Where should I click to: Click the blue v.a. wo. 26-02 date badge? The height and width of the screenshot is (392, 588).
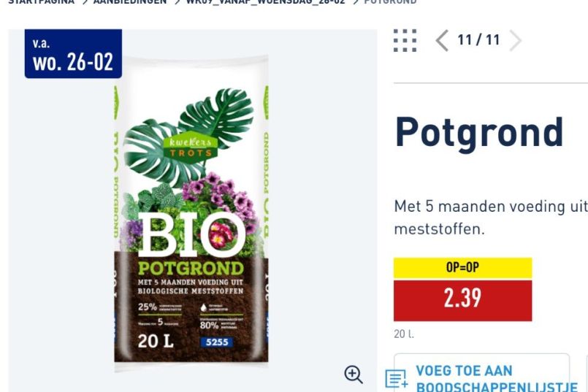[x=73, y=53]
